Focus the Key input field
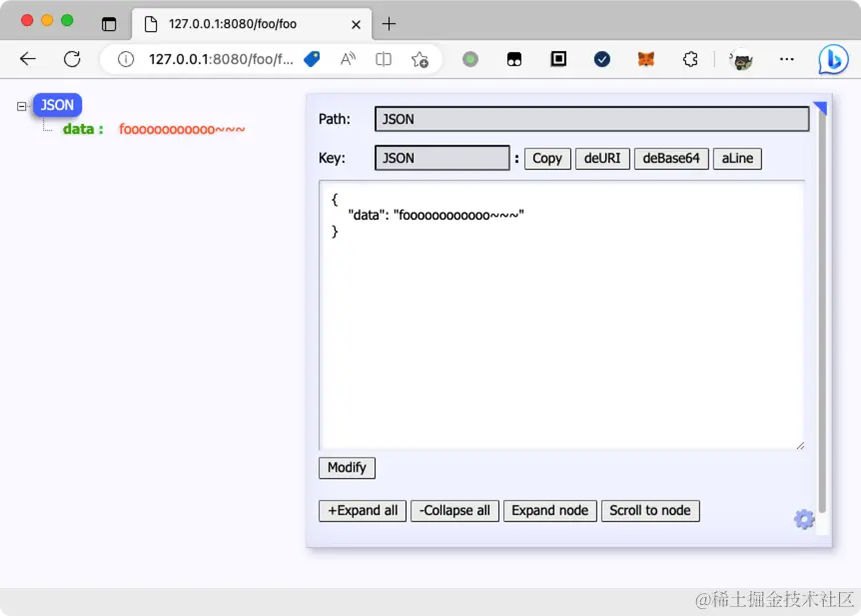 coord(442,158)
